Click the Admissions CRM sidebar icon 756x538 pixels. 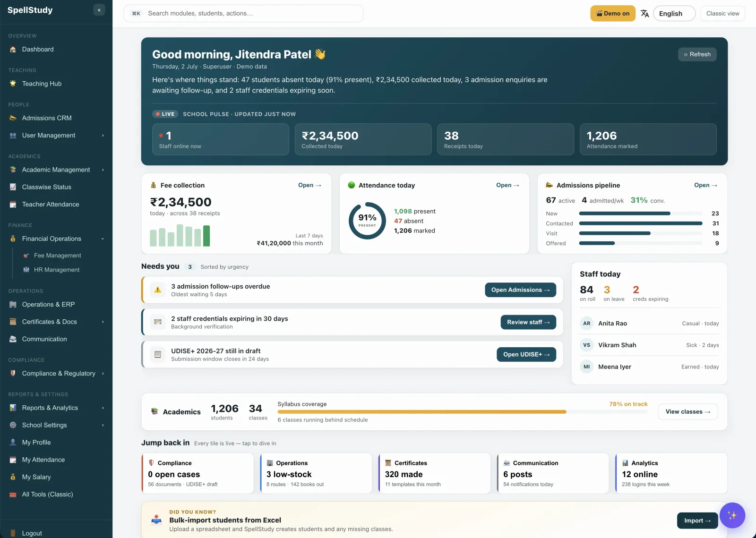13,118
